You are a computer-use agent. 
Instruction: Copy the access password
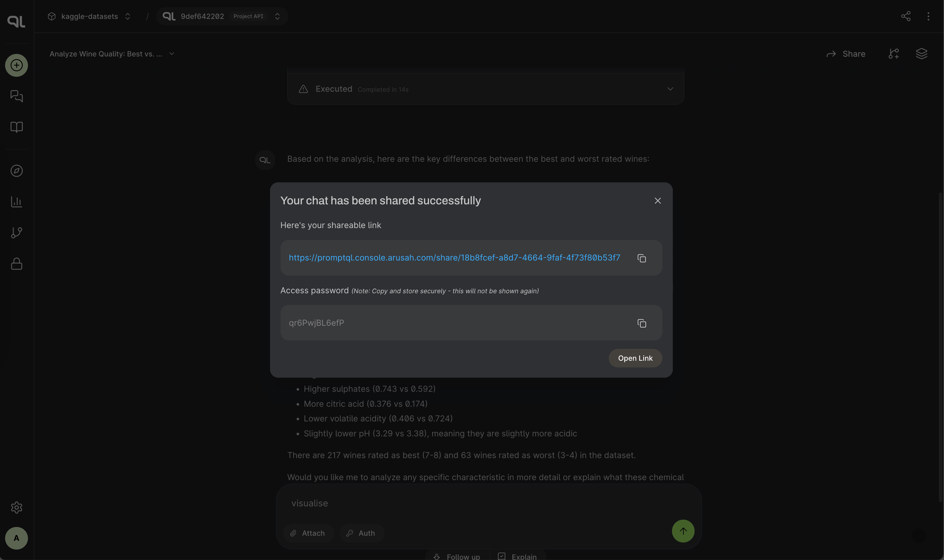click(x=641, y=323)
